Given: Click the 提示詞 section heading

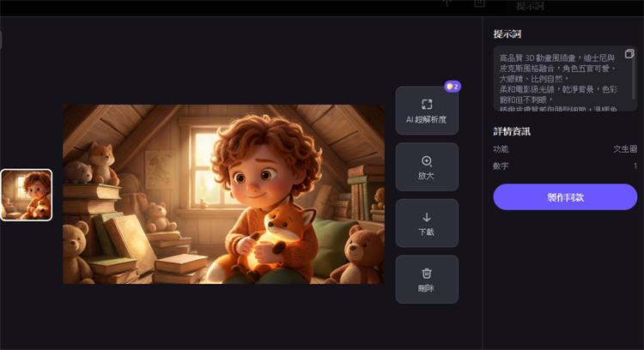Looking at the screenshot, I should [507, 34].
